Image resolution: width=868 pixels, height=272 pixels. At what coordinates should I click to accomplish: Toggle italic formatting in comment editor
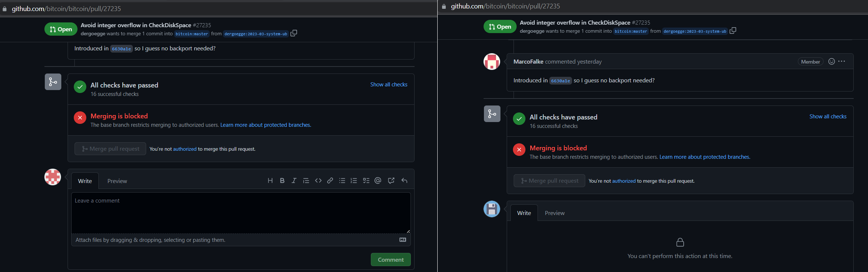click(294, 180)
